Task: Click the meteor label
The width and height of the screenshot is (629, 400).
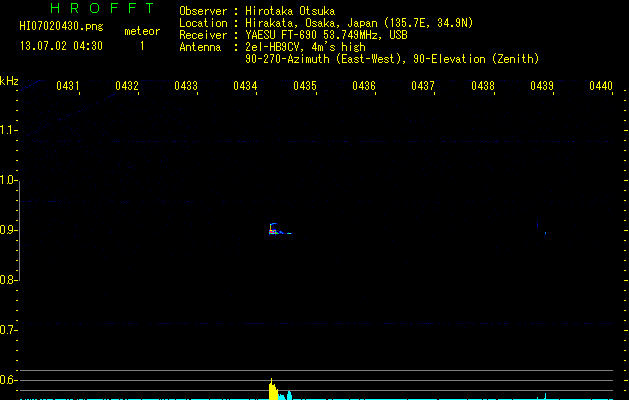Action: (142, 31)
